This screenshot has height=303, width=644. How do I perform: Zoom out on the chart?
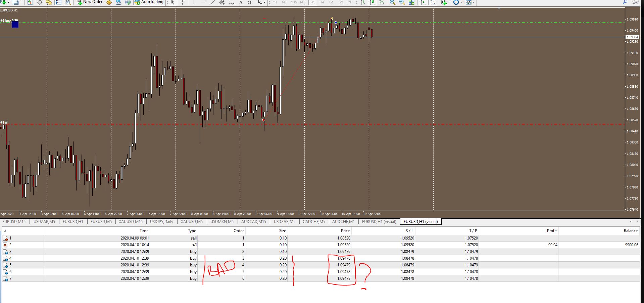coord(402,2)
